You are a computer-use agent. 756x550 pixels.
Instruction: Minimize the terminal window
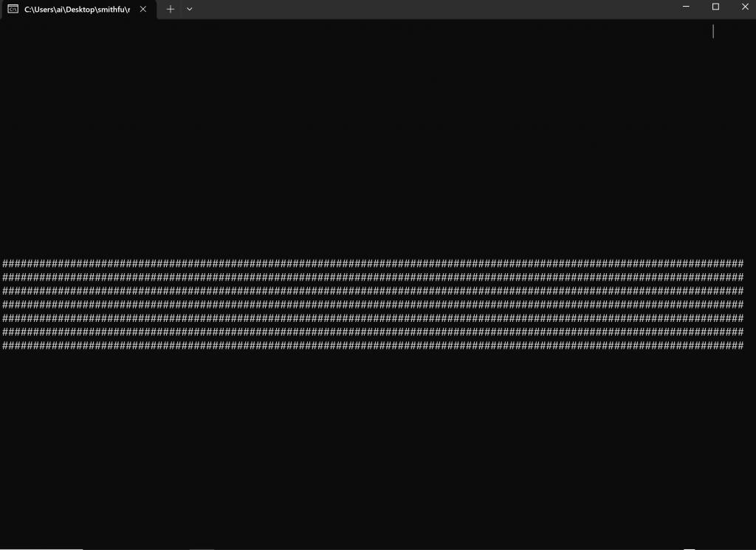(686, 7)
